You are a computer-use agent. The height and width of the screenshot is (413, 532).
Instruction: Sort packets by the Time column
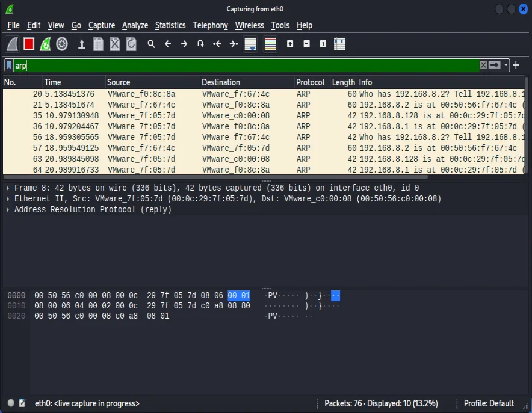(x=73, y=82)
